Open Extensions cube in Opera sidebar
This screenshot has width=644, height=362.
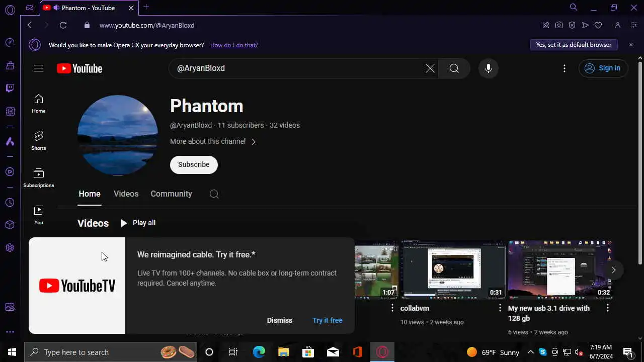10,225
